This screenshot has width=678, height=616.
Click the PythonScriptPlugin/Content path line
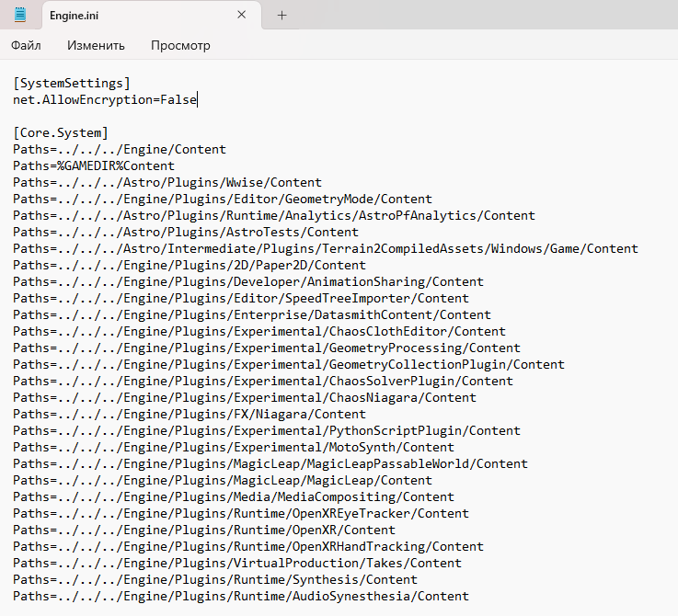[267, 430]
